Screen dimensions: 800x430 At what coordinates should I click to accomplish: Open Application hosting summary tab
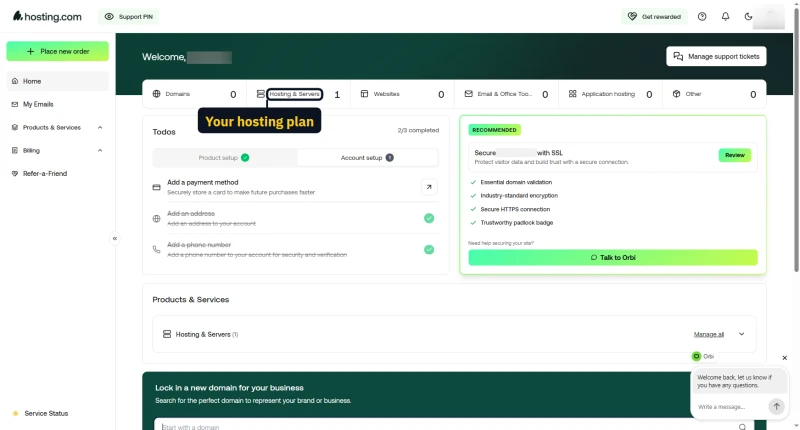click(610, 94)
